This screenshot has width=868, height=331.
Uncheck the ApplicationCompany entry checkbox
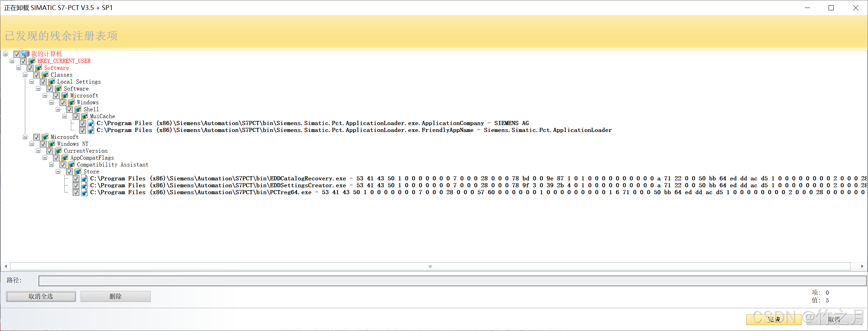83,123
